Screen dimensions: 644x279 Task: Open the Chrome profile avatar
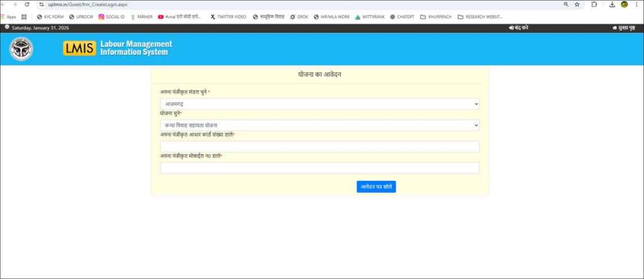tap(625, 4)
